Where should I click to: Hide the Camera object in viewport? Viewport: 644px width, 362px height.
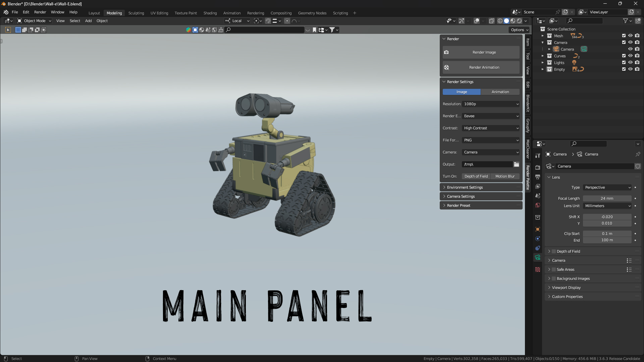pyautogui.click(x=630, y=49)
